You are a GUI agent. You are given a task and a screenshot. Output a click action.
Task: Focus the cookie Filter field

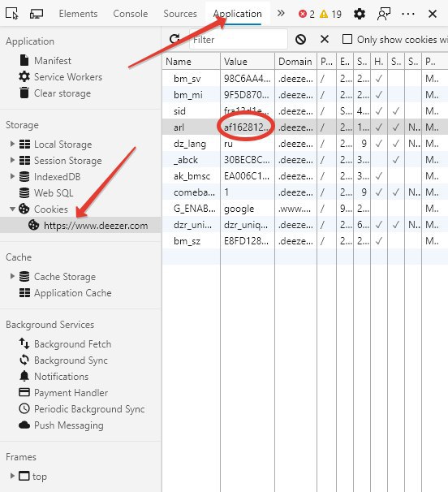(239, 40)
